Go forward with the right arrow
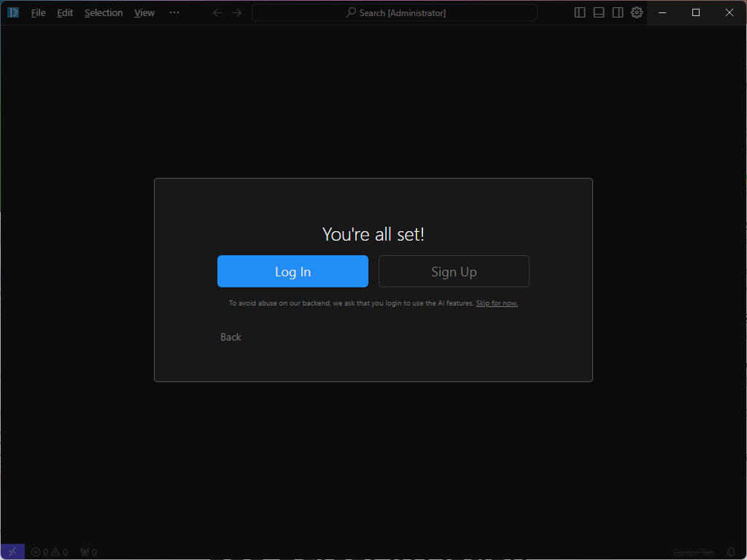747x560 pixels. [237, 13]
